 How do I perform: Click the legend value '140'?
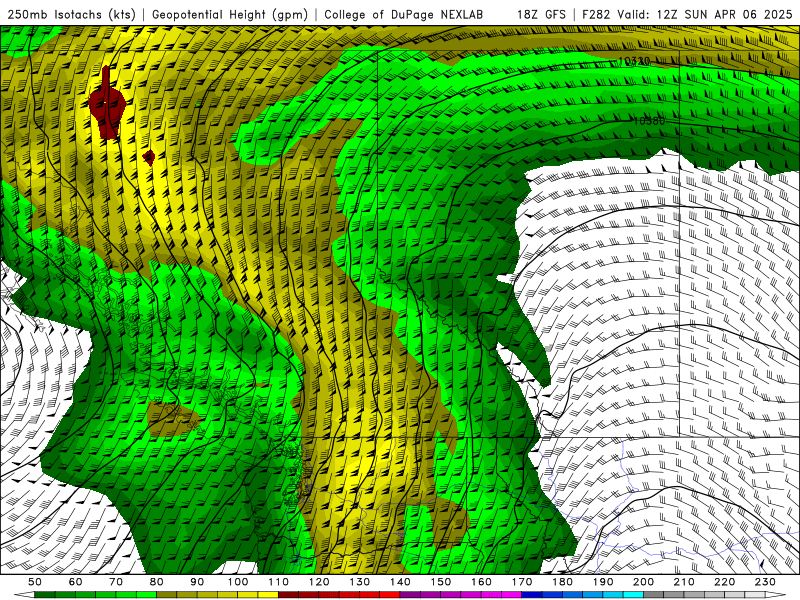click(400, 582)
